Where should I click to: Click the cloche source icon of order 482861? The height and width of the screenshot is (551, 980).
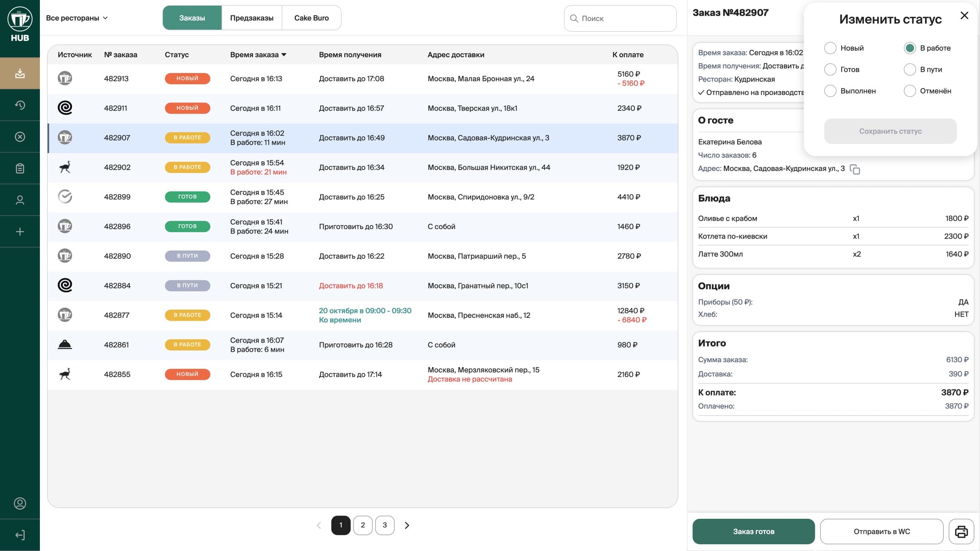pyautogui.click(x=65, y=345)
